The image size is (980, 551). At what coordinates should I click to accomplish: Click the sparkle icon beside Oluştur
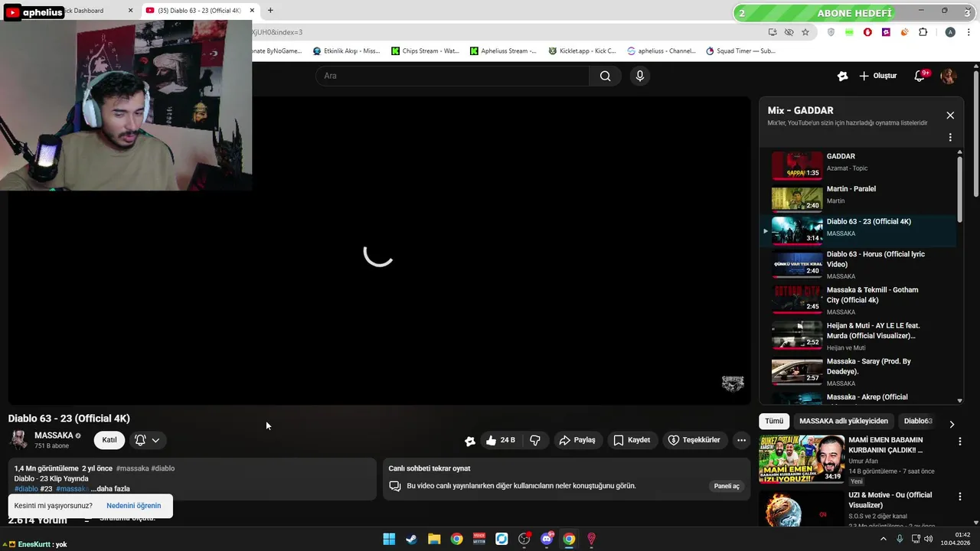click(843, 76)
